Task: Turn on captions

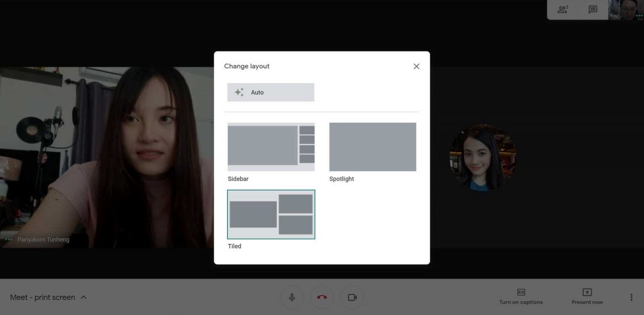Action: [x=521, y=297]
